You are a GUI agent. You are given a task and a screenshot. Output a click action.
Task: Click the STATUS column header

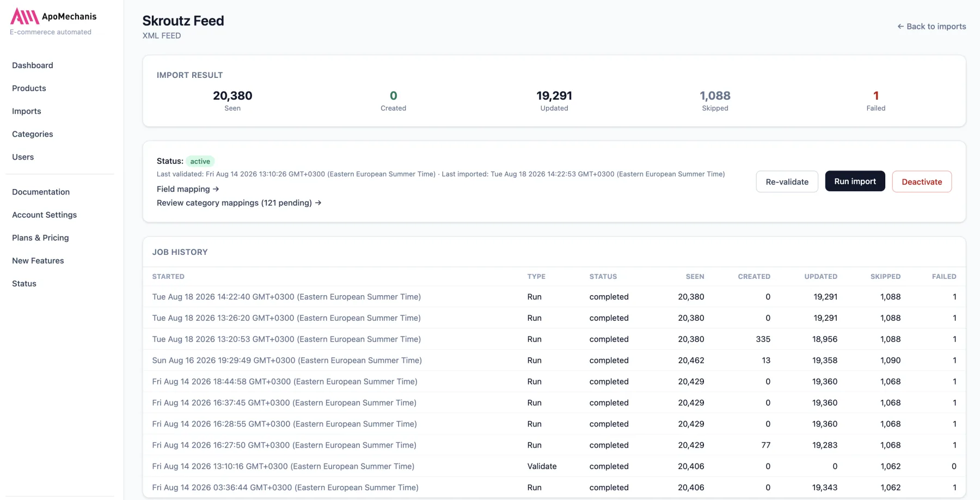(603, 277)
